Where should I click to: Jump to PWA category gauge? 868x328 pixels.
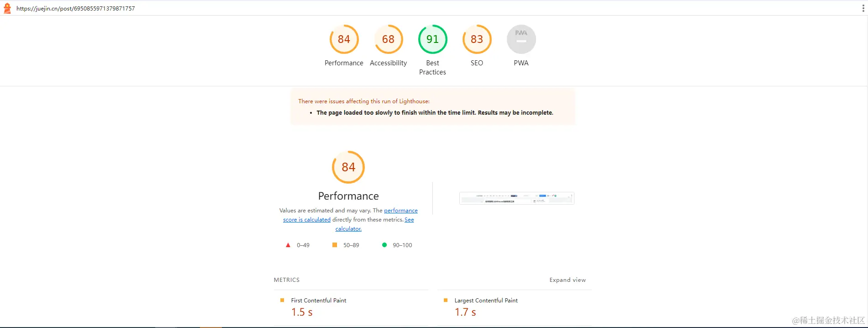[x=521, y=39]
